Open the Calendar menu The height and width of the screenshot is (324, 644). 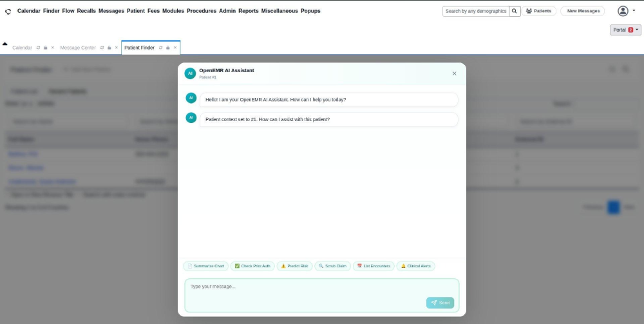tap(29, 11)
